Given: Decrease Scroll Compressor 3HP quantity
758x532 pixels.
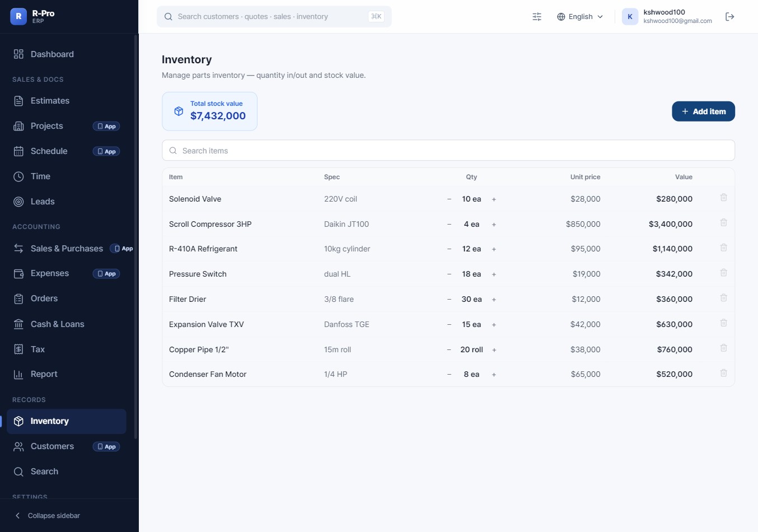Looking at the screenshot, I should click(449, 225).
